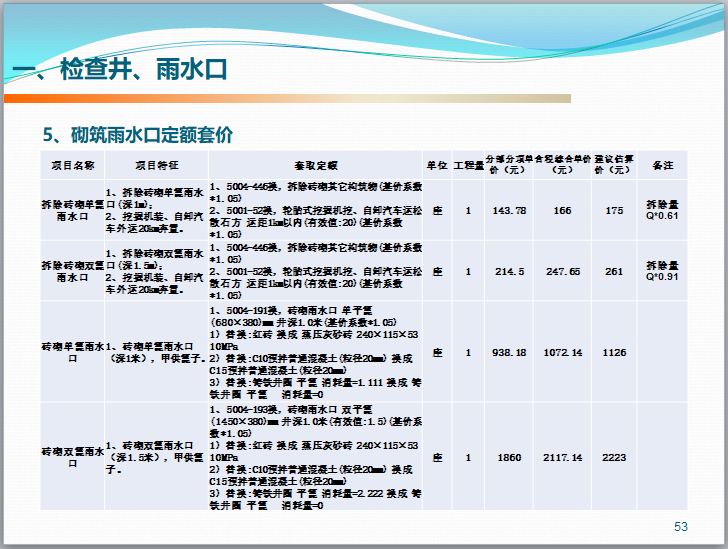Select the cell with value 247.65

pos(563,271)
